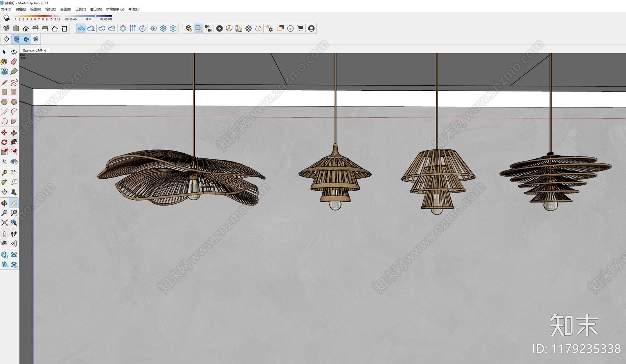Select the Enscape 场景 4 scene tab
The width and height of the screenshot is (626, 364).
click(34, 50)
